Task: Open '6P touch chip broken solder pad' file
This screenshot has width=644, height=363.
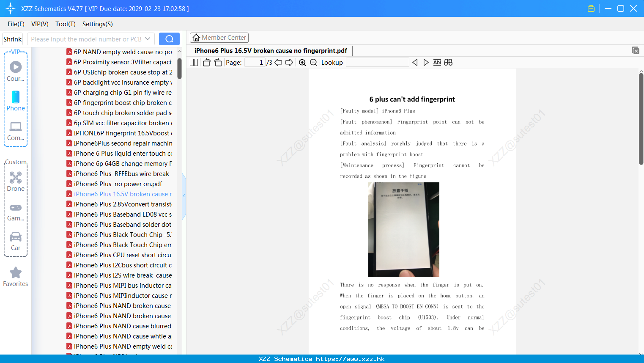Action: (x=119, y=113)
